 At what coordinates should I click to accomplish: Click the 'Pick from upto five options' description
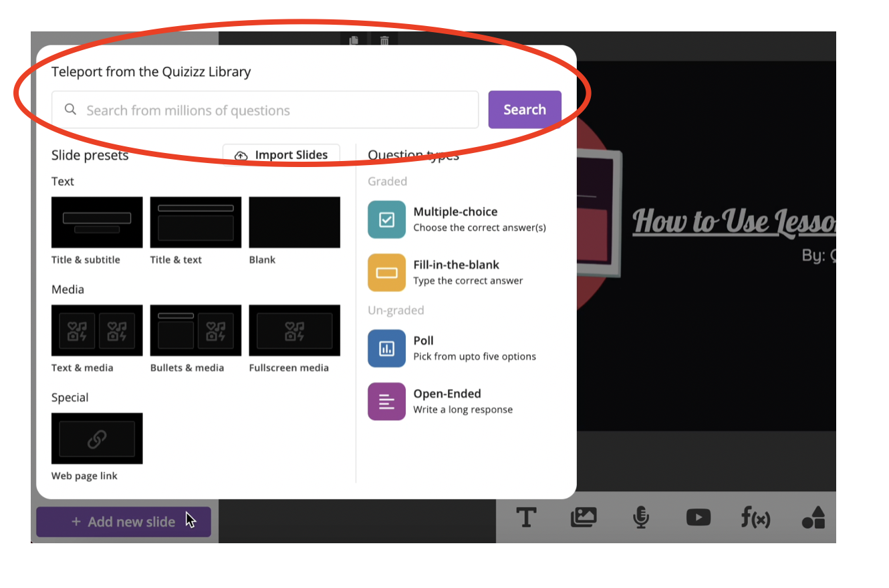coord(475,356)
